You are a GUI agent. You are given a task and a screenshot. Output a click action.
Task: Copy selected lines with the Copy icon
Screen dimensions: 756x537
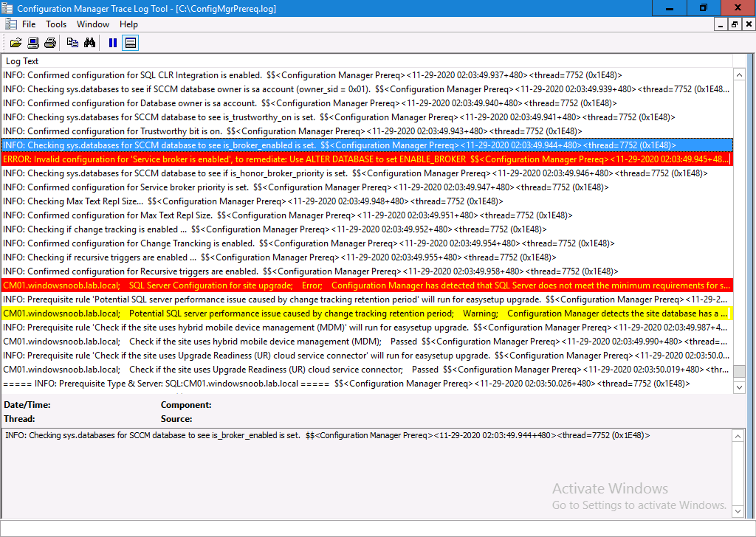(72, 43)
